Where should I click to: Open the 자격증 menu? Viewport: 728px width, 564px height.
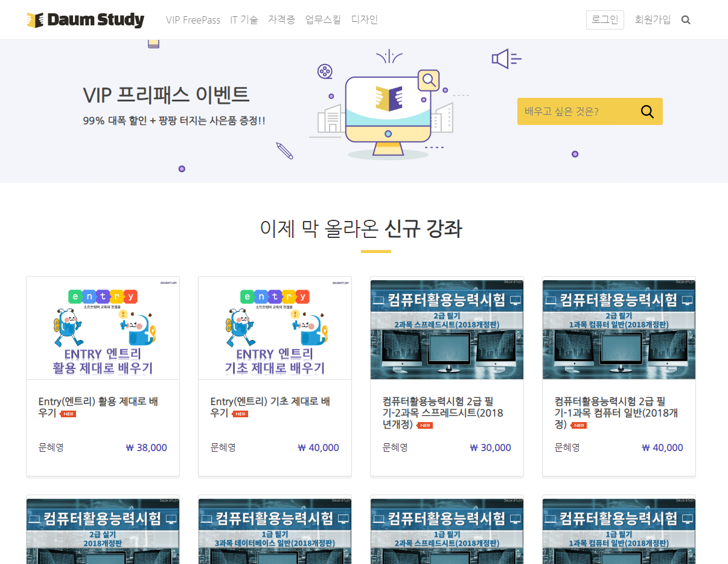[x=281, y=19]
